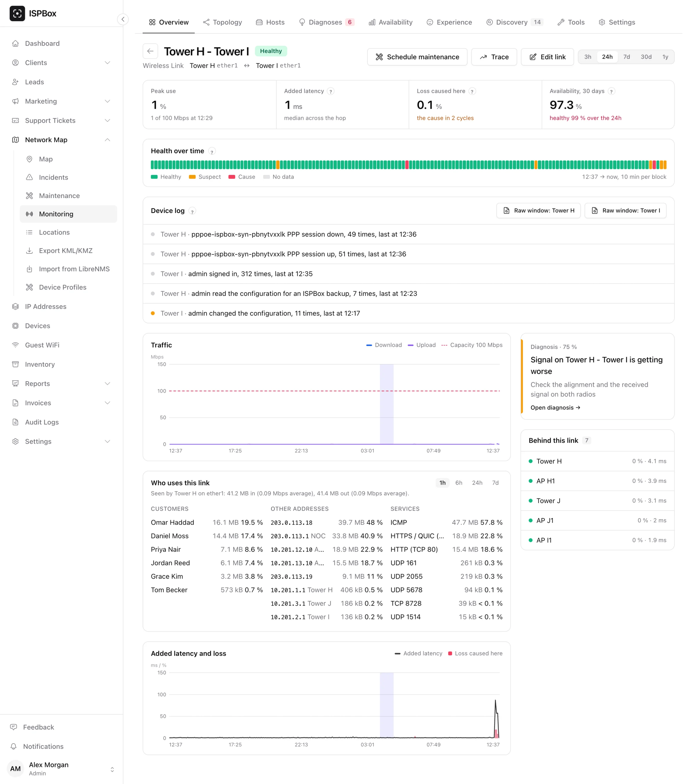The width and height of the screenshot is (694, 784).
Task: Open Tower J in Behind this link
Action: [597, 501]
